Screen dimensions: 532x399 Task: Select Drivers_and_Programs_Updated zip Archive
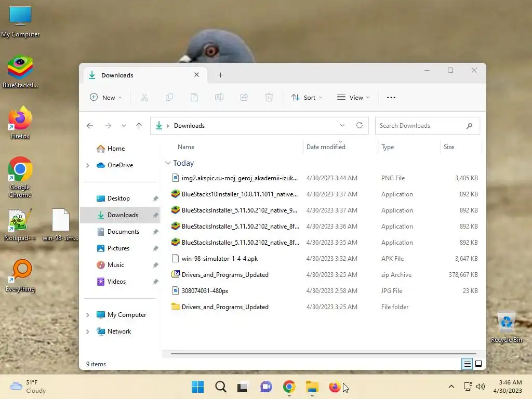pyautogui.click(x=324, y=275)
